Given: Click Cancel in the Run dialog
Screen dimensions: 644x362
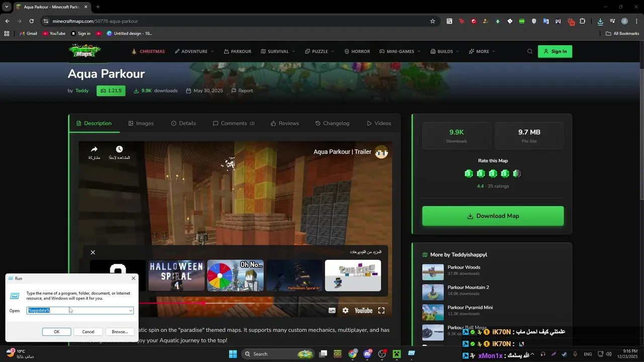Looking at the screenshot, I should [88, 332].
